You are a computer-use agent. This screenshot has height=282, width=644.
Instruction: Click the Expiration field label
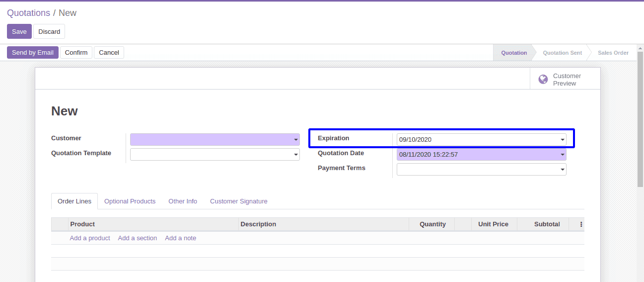click(334, 138)
